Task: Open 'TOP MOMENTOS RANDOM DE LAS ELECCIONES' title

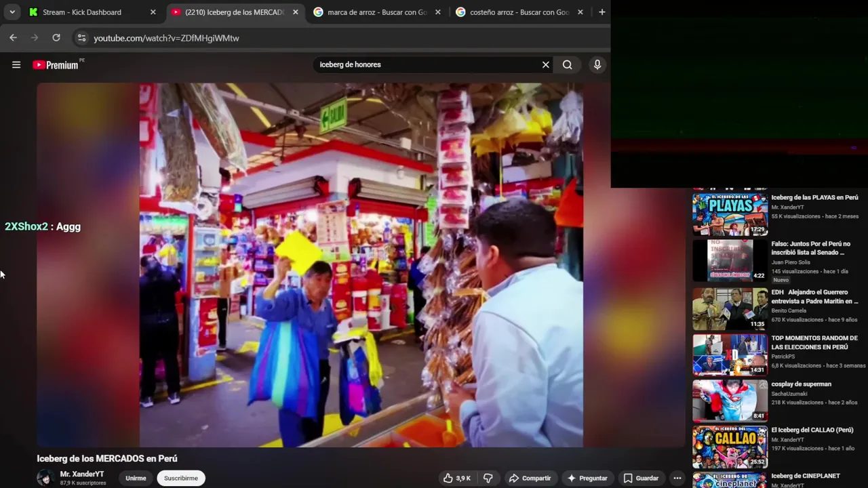Action: pyautogui.click(x=814, y=342)
